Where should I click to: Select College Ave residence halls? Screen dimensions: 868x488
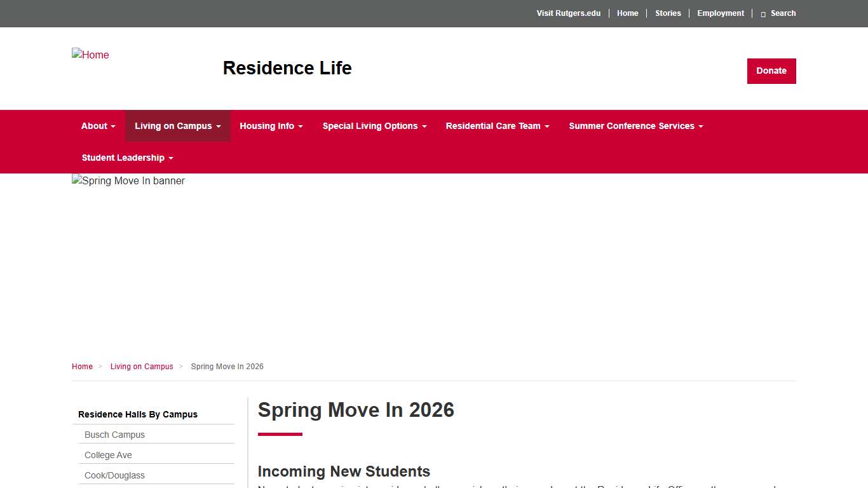click(x=108, y=455)
